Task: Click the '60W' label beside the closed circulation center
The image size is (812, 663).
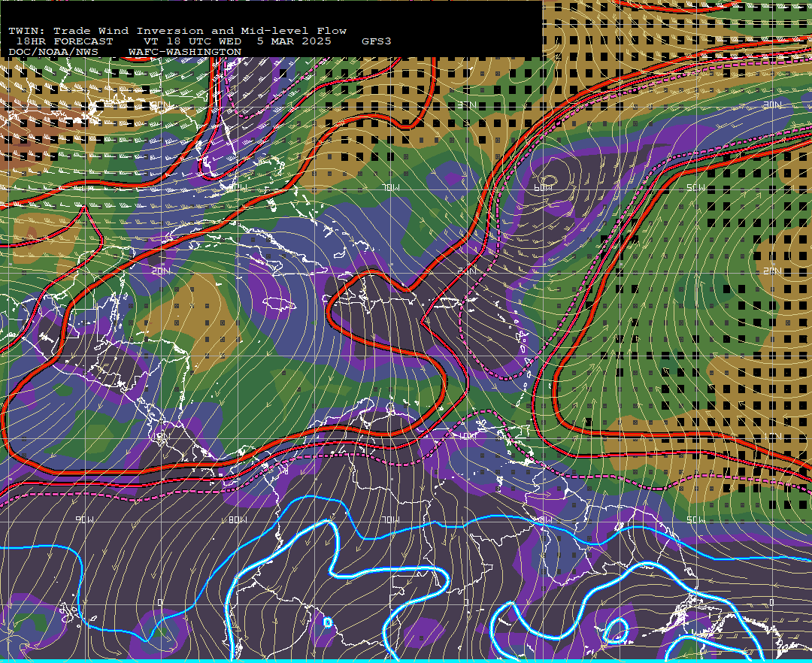Action: 543,187
